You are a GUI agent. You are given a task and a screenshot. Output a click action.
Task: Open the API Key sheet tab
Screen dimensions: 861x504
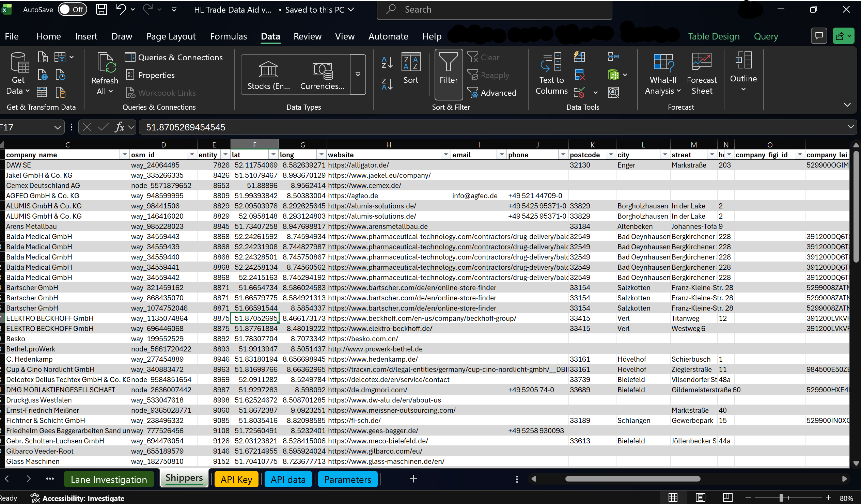point(236,479)
